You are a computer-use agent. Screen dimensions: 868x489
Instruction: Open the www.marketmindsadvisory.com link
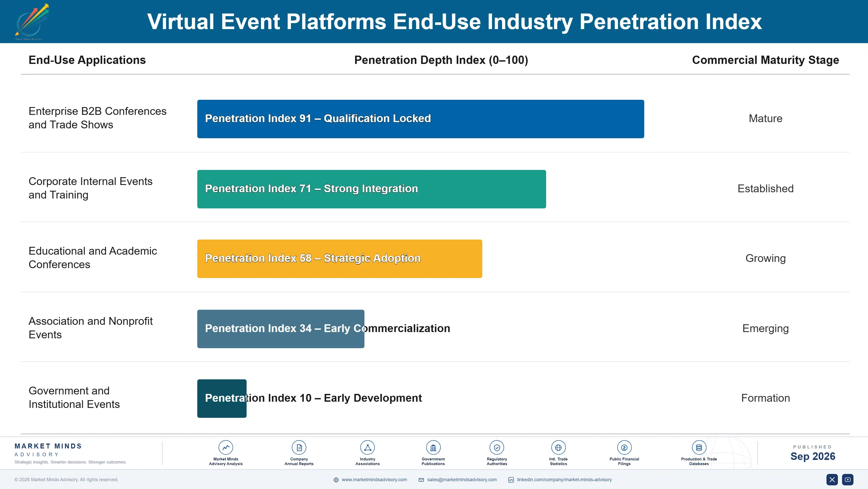374,480
